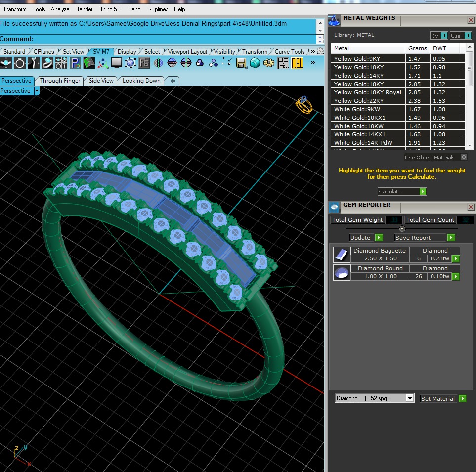Open the P properties tool icon
476x472 pixels.
coord(75,63)
